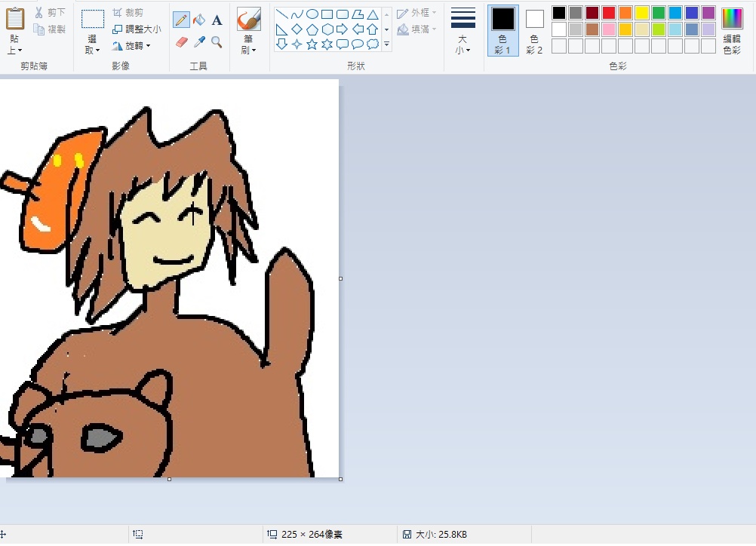Image resolution: width=756 pixels, height=546 pixels.
Task: Click the canvas bottom-right corner handle
Action: click(x=341, y=479)
